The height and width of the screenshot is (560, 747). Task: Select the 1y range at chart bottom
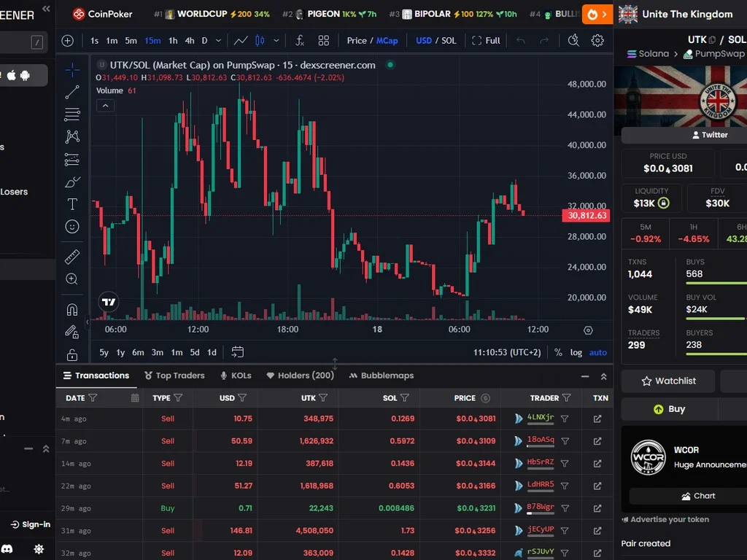(x=120, y=353)
